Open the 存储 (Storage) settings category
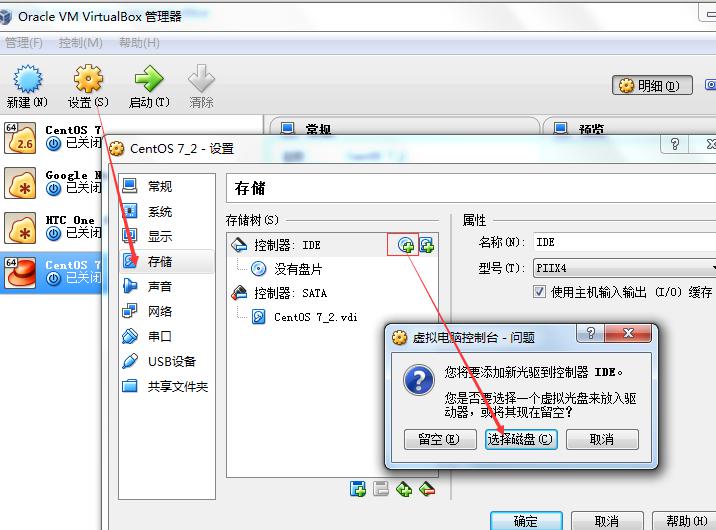Viewport: 716px width, 530px height. pyautogui.click(x=167, y=261)
